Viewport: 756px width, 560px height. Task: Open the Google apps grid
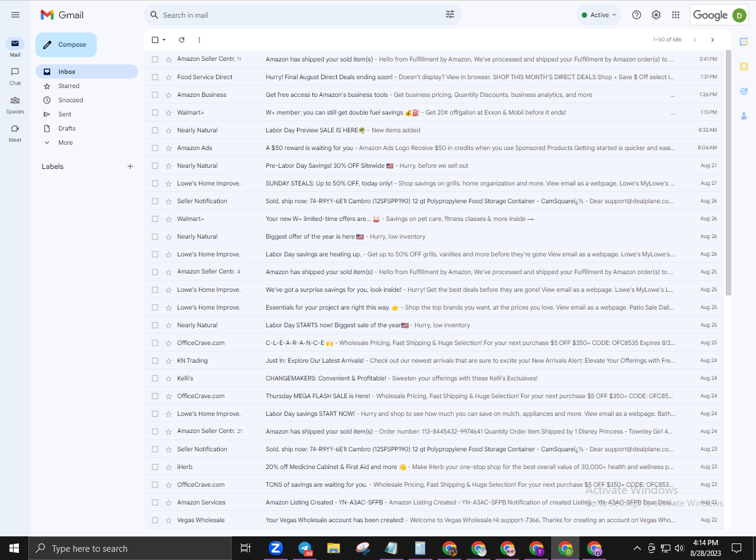[675, 15]
